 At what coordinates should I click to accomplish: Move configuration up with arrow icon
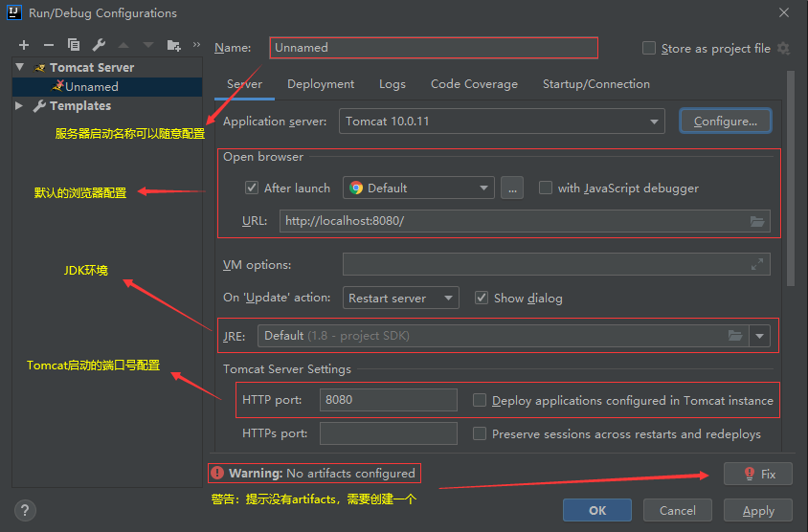point(123,45)
